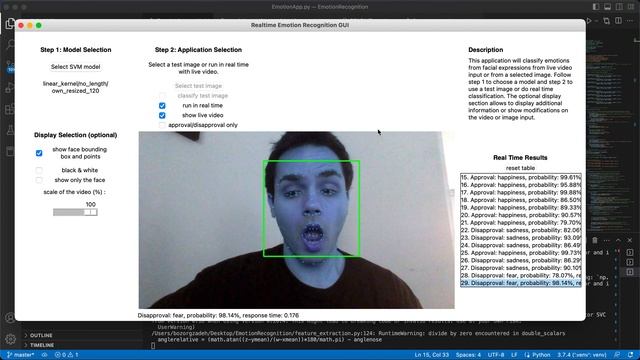This screenshot has height=360, width=640.
Task: Select result row 18 happiness 86.50%
Action: coord(520,200)
